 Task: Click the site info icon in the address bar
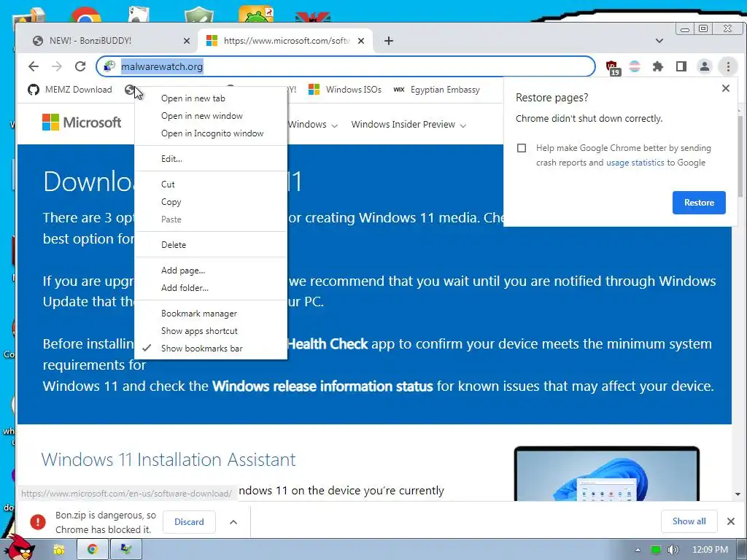coord(109,66)
